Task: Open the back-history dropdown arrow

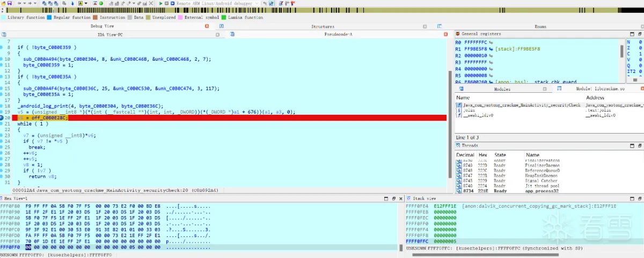Action: (24, 3)
